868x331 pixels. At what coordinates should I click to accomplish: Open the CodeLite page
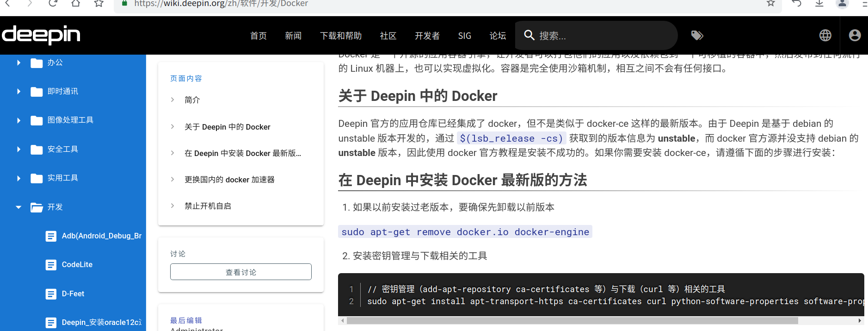77,265
